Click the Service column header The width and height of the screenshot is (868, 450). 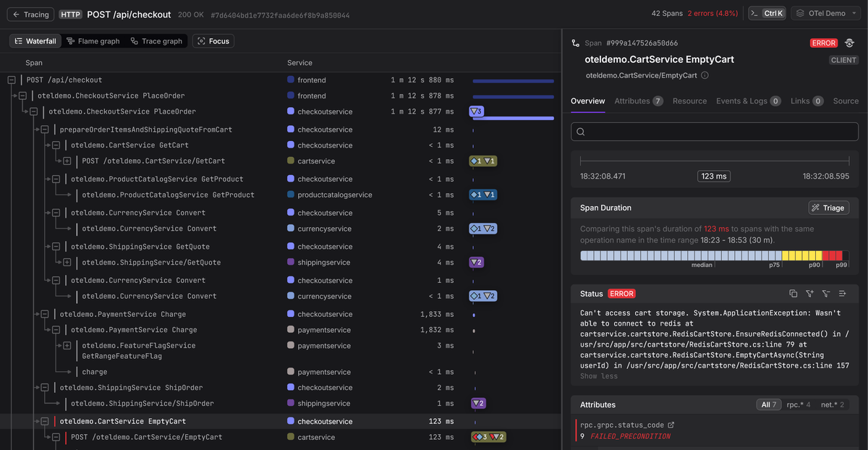tap(299, 63)
